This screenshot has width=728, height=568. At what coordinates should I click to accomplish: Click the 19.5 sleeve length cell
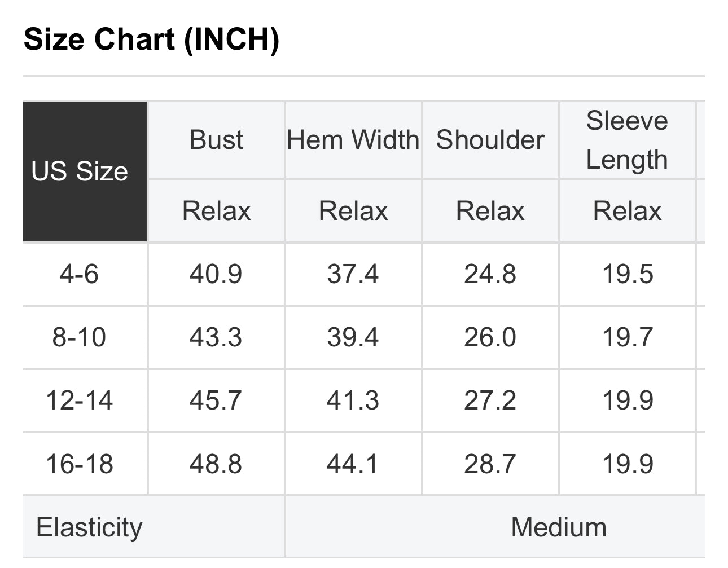click(x=628, y=274)
